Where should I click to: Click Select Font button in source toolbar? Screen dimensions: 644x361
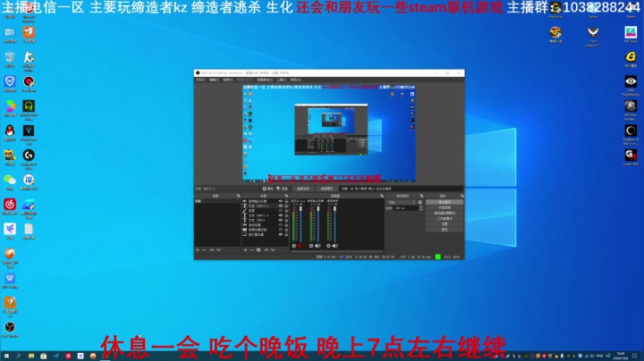tap(303, 189)
